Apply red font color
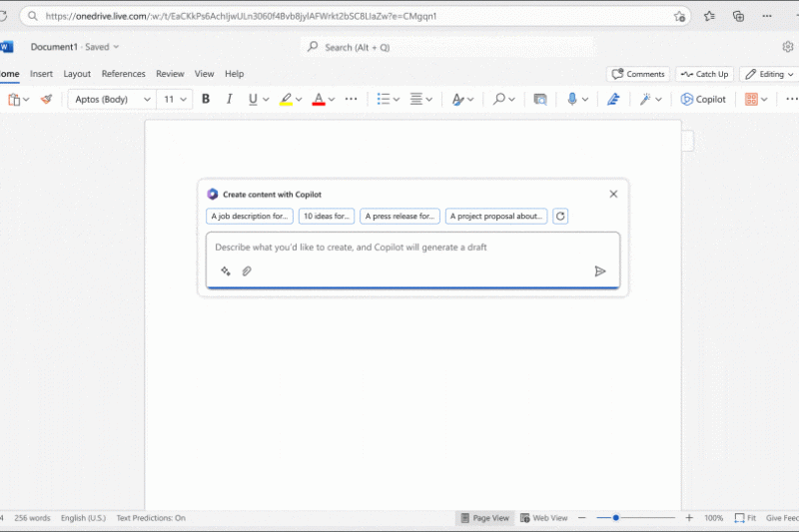The height and width of the screenshot is (532, 799). 319,99
